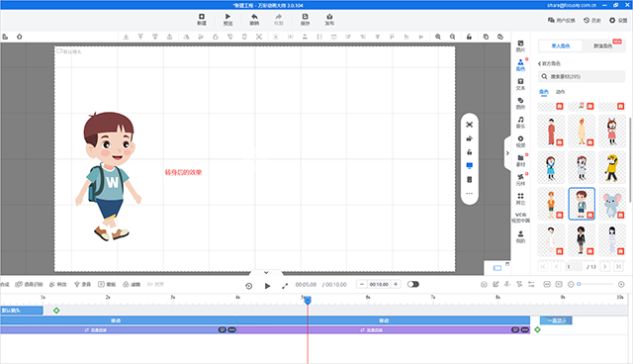
Task: Click the Publish icon in top toolbar
Action: (x=329, y=19)
